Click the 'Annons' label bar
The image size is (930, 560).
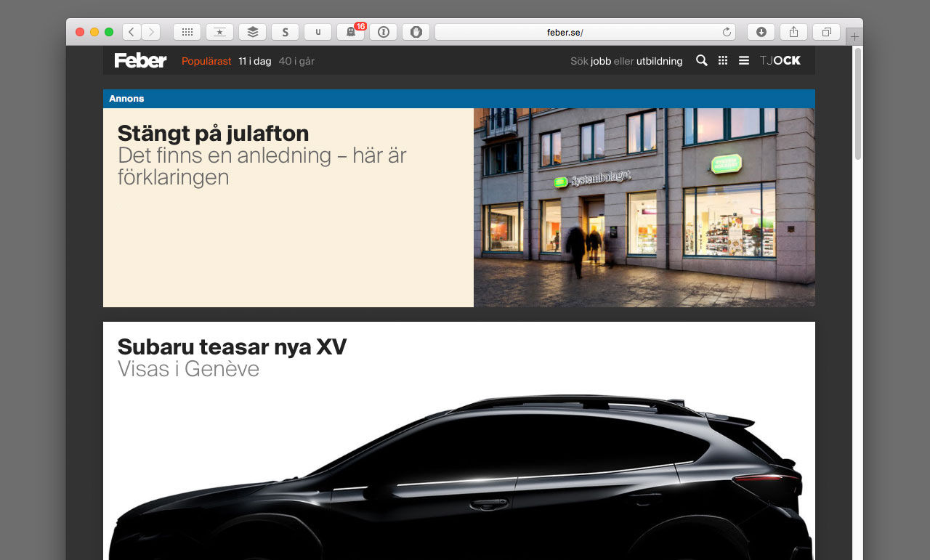pos(459,99)
